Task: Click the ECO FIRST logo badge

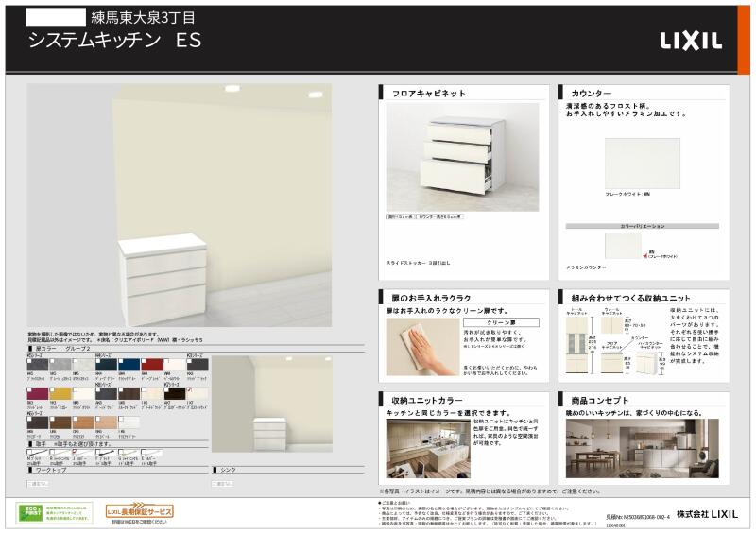Action: (29, 512)
